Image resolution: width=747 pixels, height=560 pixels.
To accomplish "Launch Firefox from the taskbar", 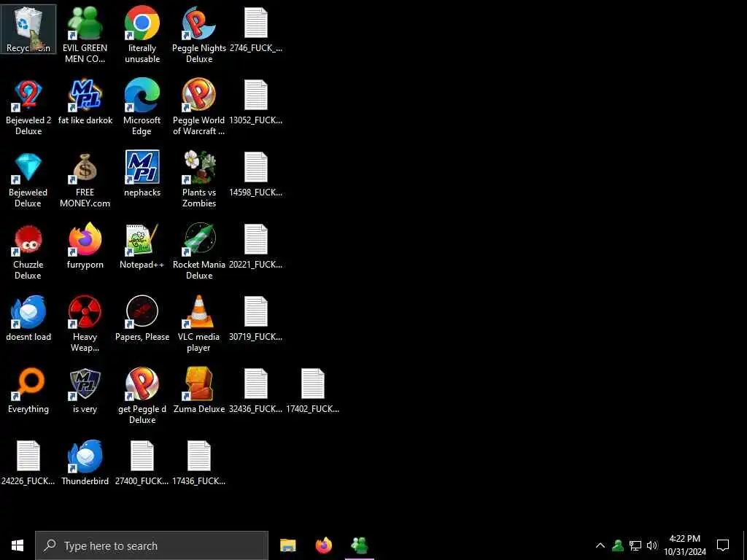I will click(x=324, y=545).
